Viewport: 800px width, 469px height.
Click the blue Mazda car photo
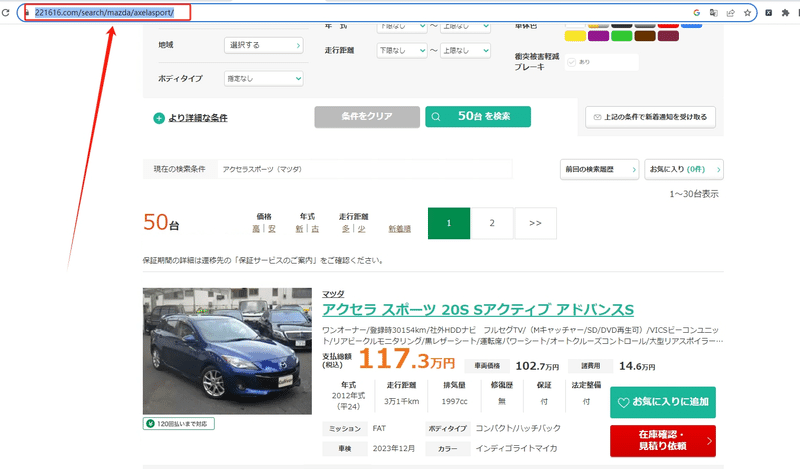227,351
